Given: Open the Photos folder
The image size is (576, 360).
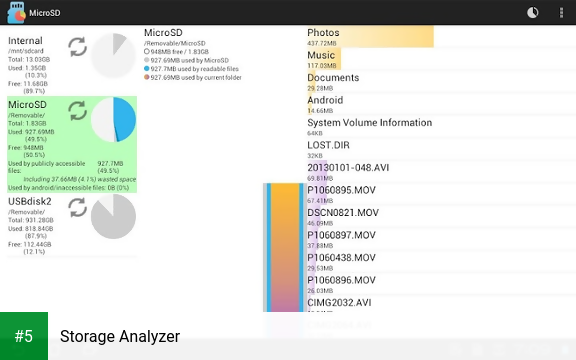Looking at the screenshot, I should click(x=441, y=37).
